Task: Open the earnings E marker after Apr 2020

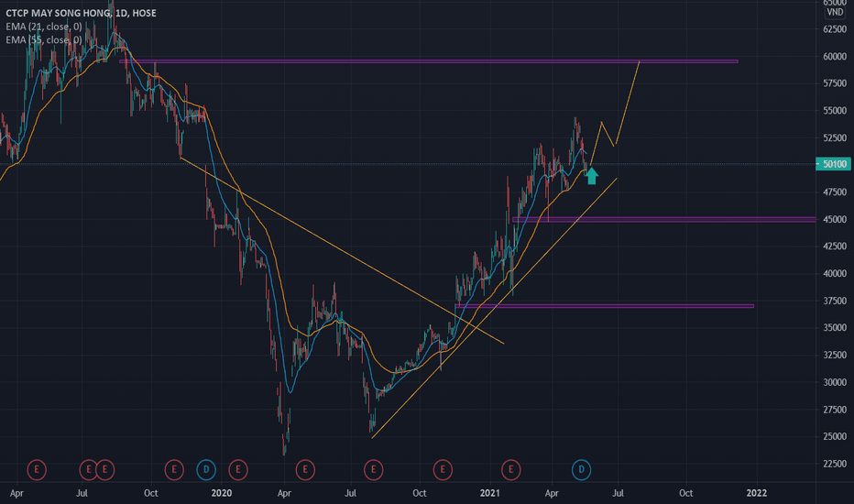Action: [305, 470]
